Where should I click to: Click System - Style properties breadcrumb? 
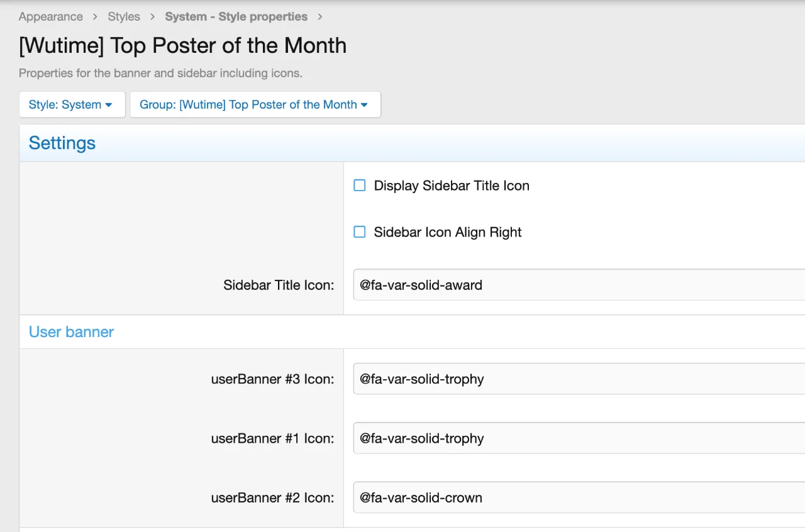(236, 17)
